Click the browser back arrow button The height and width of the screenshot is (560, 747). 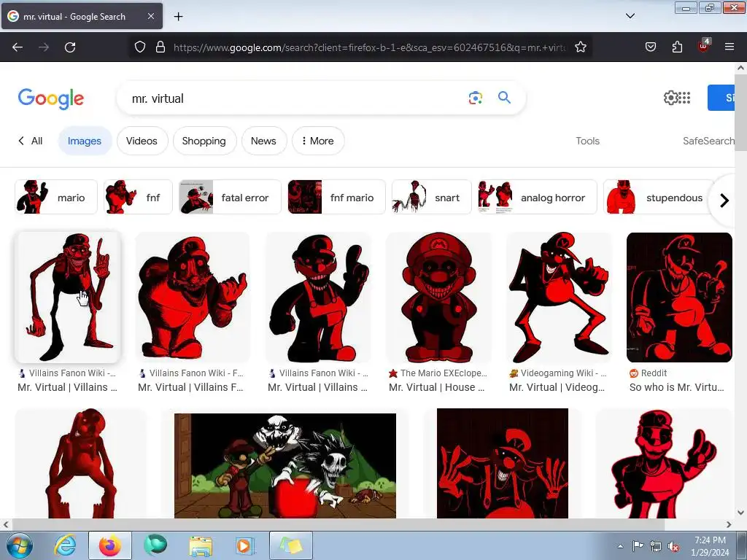pyautogui.click(x=18, y=47)
